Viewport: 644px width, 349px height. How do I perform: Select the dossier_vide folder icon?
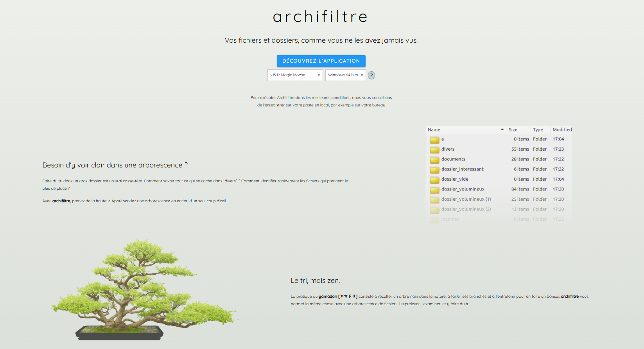(434, 180)
